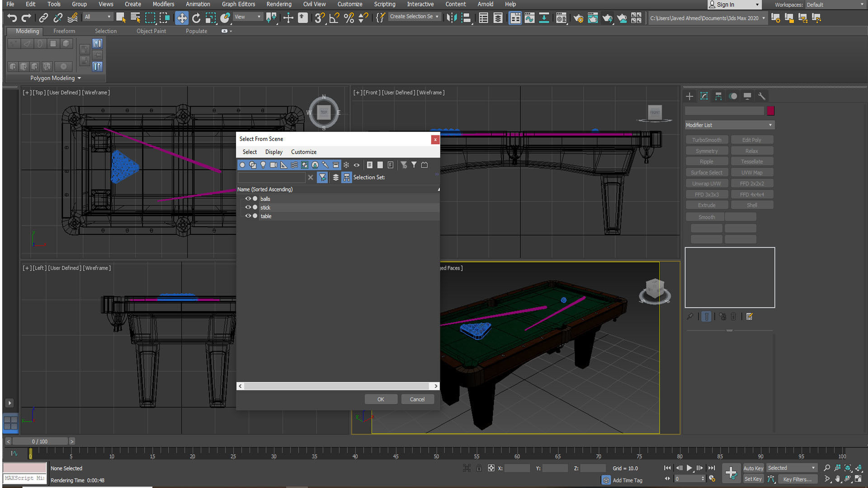Screen dimensions: 868x488
Task: Toggle the Angle Snap icon
Action: click(334, 18)
